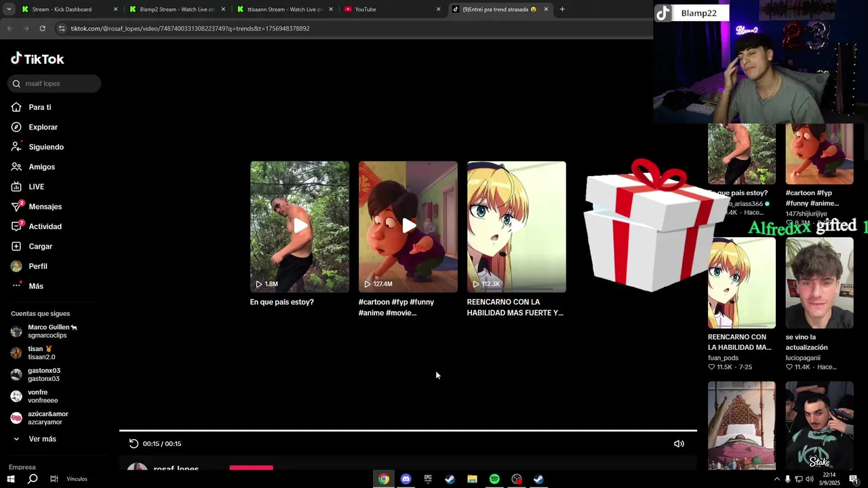Open 'se vino la actualización' sidebar video

click(x=819, y=283)
